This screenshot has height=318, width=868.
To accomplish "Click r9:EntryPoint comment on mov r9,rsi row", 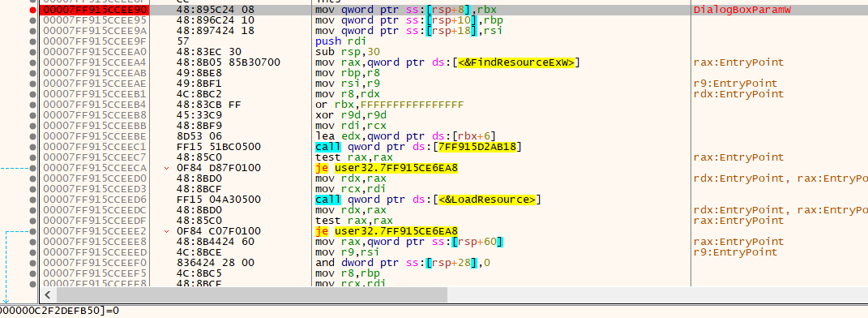I will coord(735,252).
